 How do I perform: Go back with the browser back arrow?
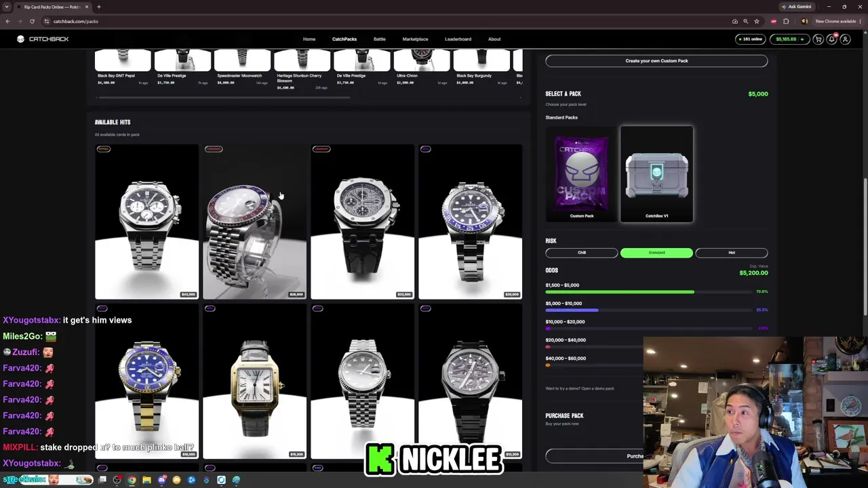tap(7, 21)
